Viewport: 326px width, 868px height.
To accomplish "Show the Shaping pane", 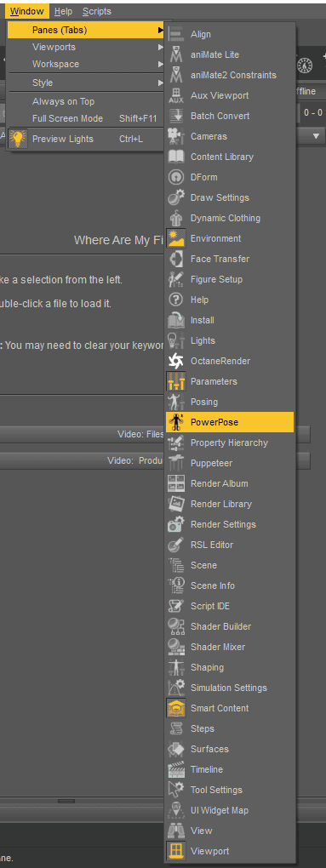I will (230, 667).
